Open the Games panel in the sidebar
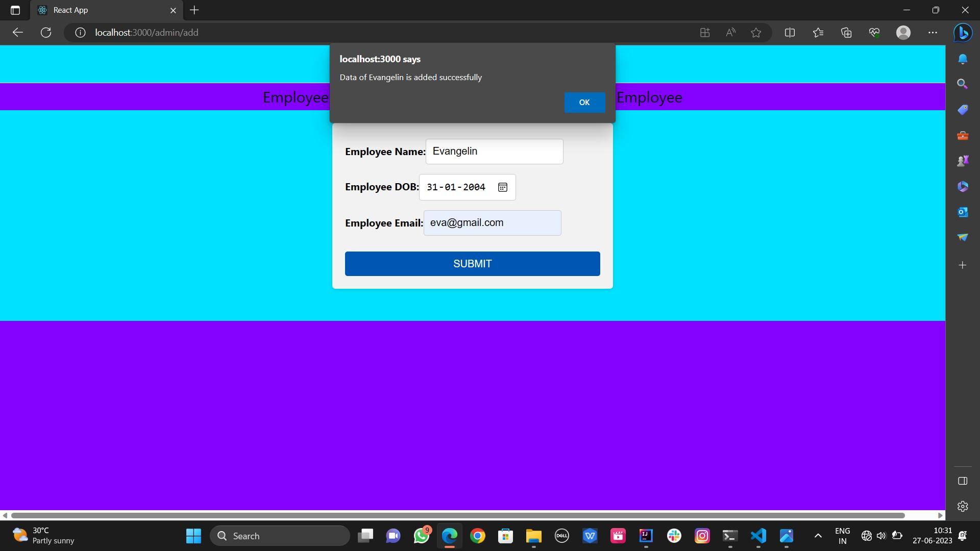Viewport: 980px width, 551px height. [964, 160]
